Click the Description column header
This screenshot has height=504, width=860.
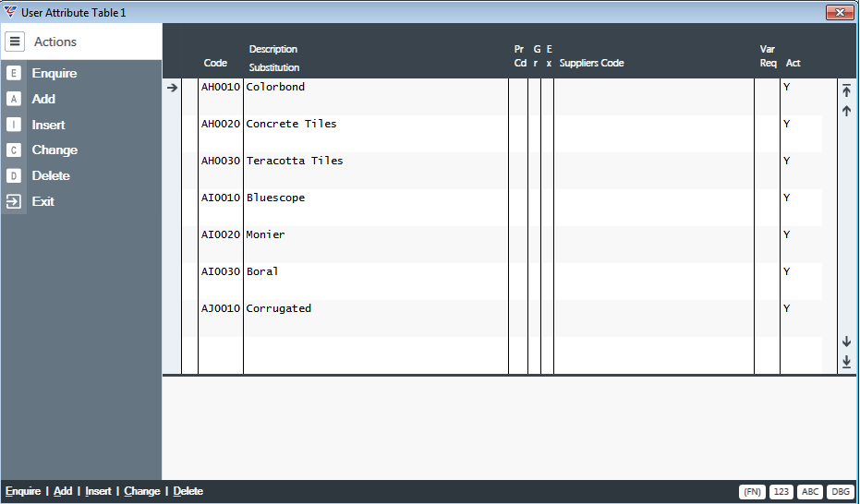click(x=273, y=49)
